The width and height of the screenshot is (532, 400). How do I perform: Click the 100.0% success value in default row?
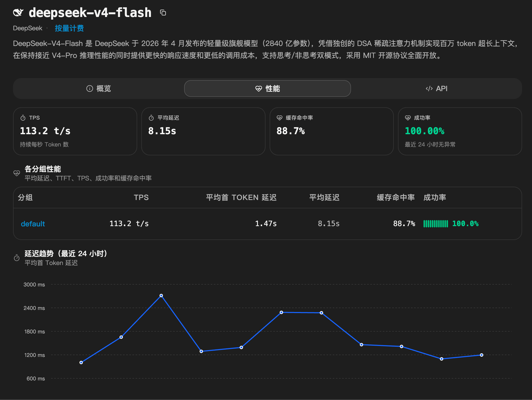[x=465, y=223]
